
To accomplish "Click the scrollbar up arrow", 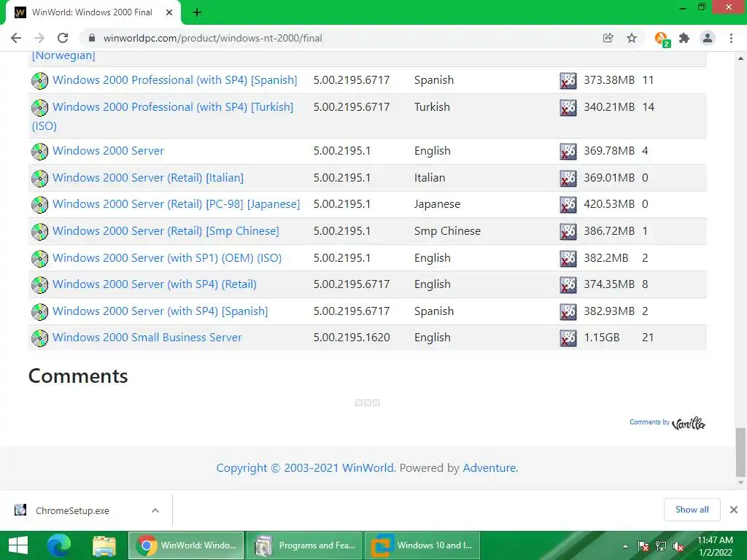I will tap(740, 58).
